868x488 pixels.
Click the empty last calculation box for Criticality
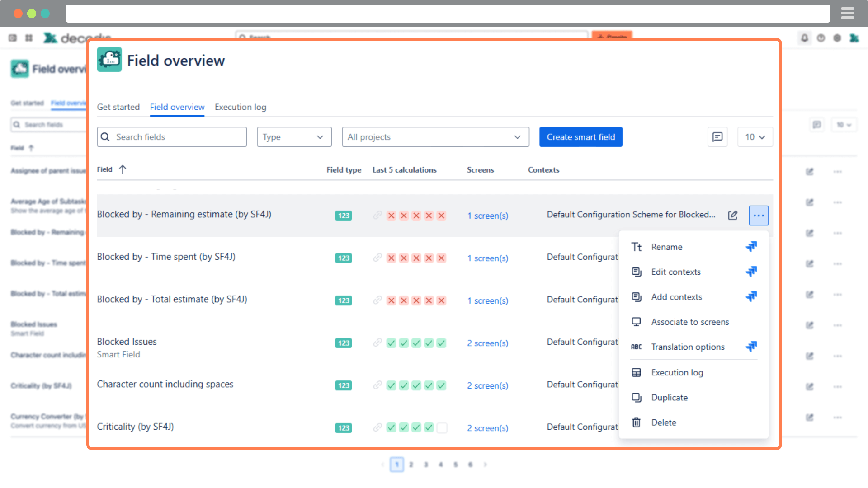click(x=442, y=428)
